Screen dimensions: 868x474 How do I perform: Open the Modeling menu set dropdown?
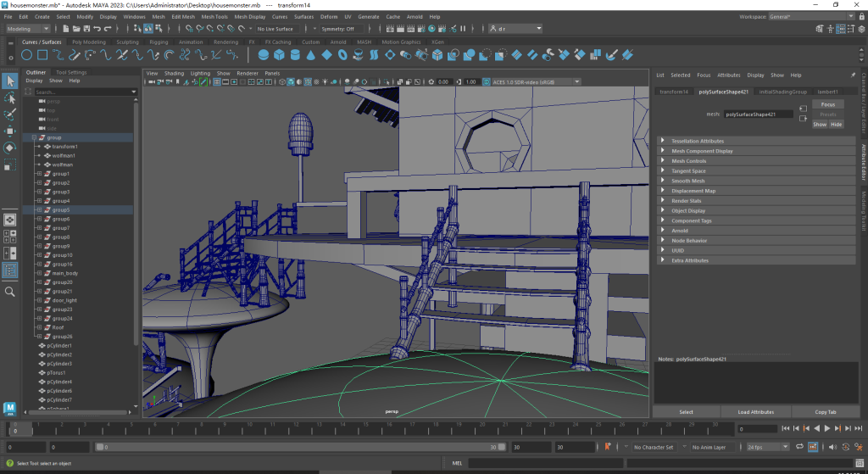coord(27,29)
